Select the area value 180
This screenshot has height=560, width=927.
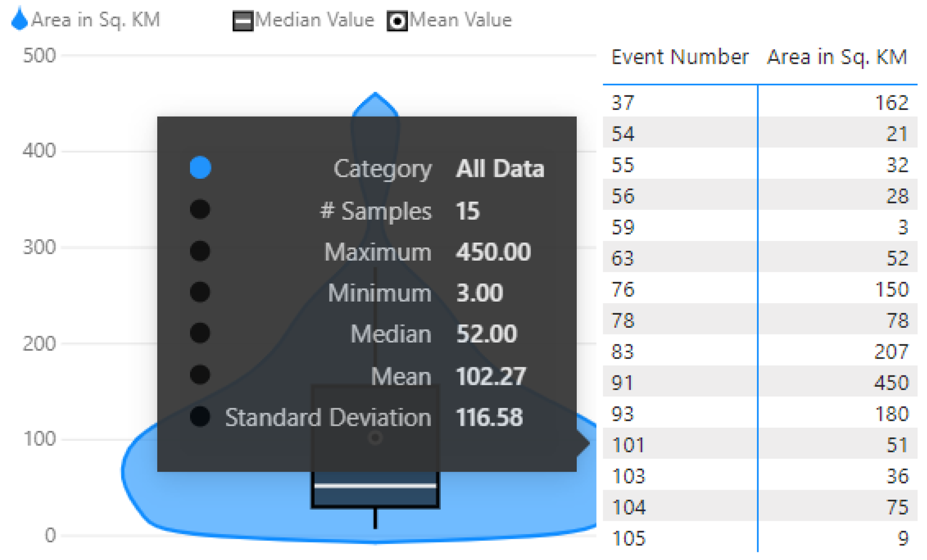click(x=891, y=414)
